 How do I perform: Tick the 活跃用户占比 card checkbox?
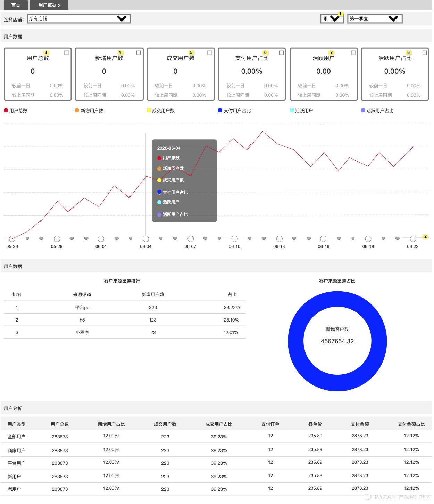425,53
